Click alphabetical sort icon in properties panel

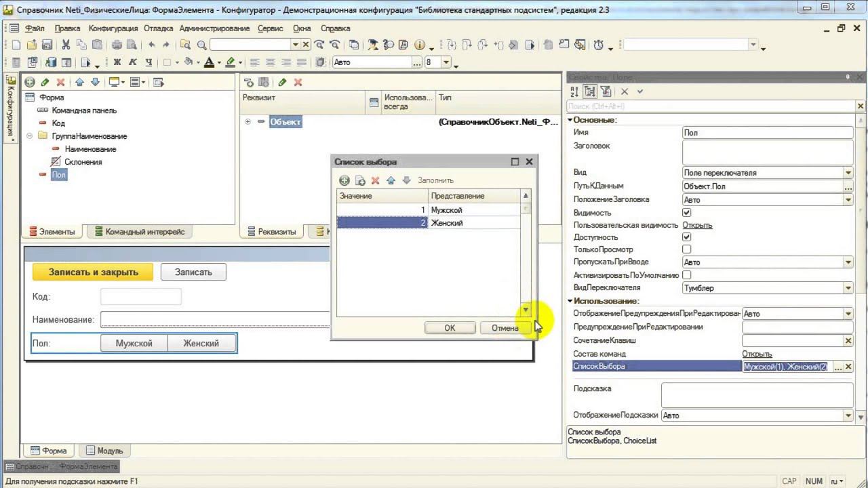pos(574,91)
